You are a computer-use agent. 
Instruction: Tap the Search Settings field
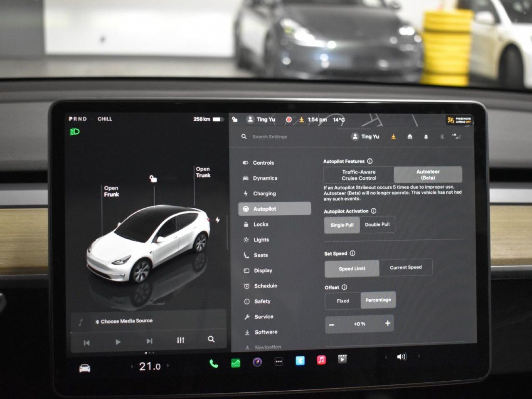tap(291, 136)
